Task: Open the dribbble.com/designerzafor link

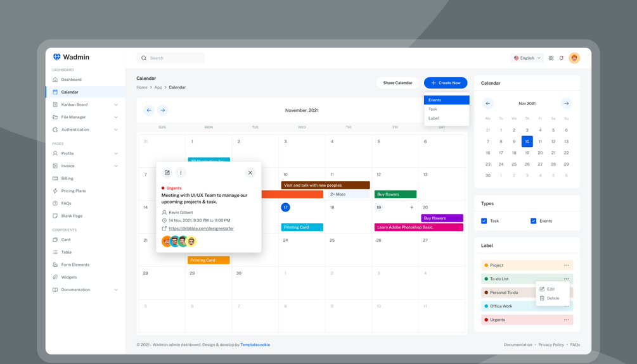Action: pos(201,229)
